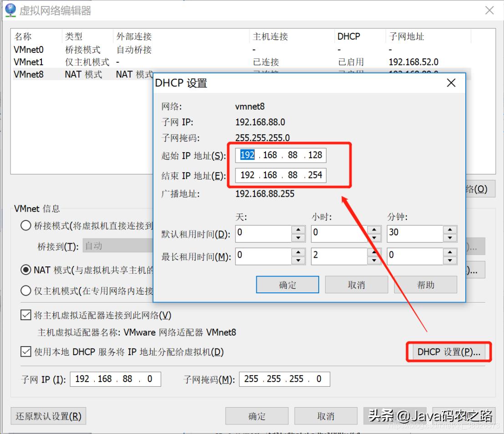504x434 pixels.
Task: Increment the 分钟 default lease time spinner
Action: [x=450, y=230]
